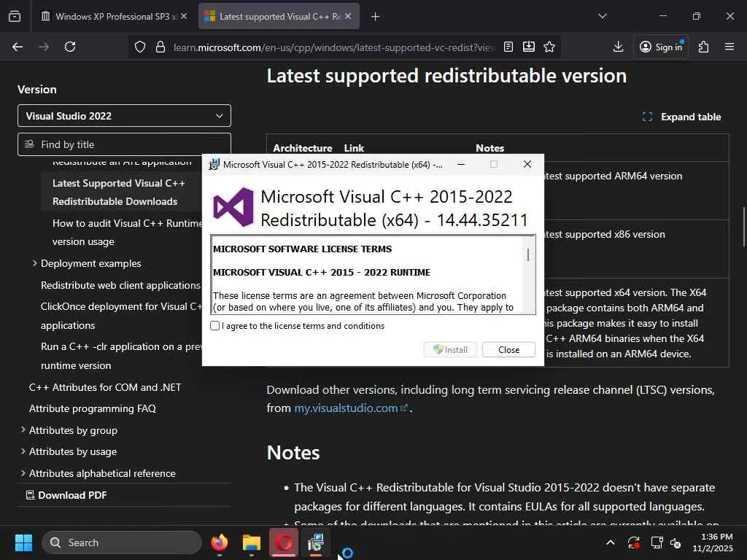Image resolution: width=747 pixels, height=560 pixels.
Task: Open Firefox View icon at top left
Action: tap(15, 17)
